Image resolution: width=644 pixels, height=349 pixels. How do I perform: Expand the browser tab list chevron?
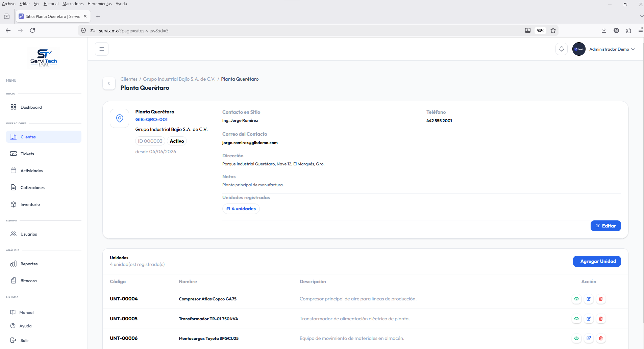(x=641, y=16)
